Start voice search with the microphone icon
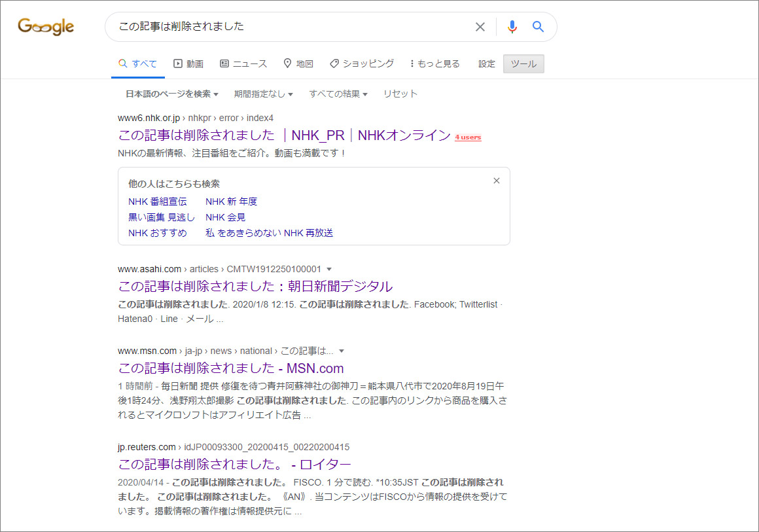 tap(512, 27)
